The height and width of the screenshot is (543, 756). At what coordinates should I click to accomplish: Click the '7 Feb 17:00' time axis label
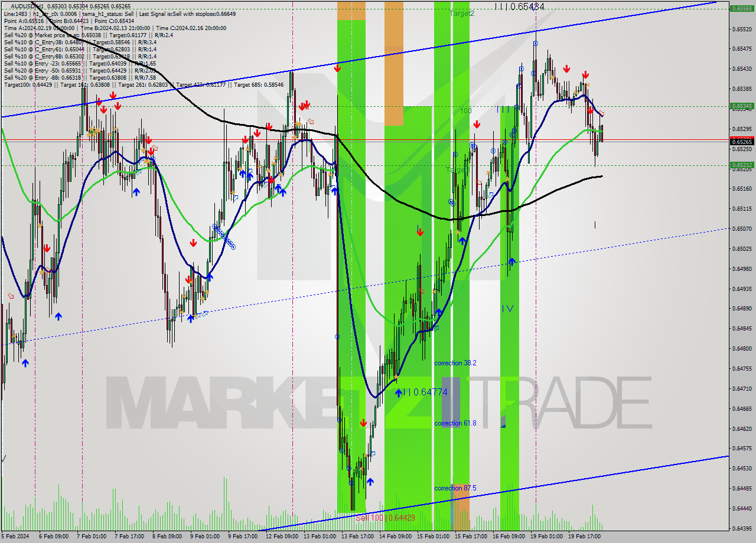pos(129,537)
